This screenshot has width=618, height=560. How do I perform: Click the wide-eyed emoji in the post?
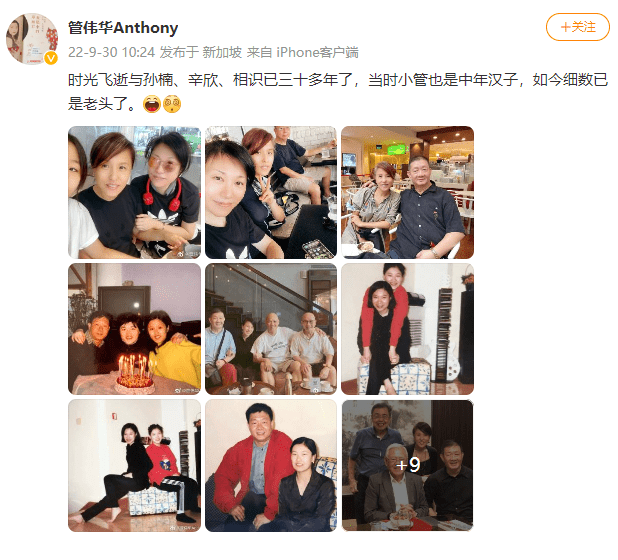[171, 104]
